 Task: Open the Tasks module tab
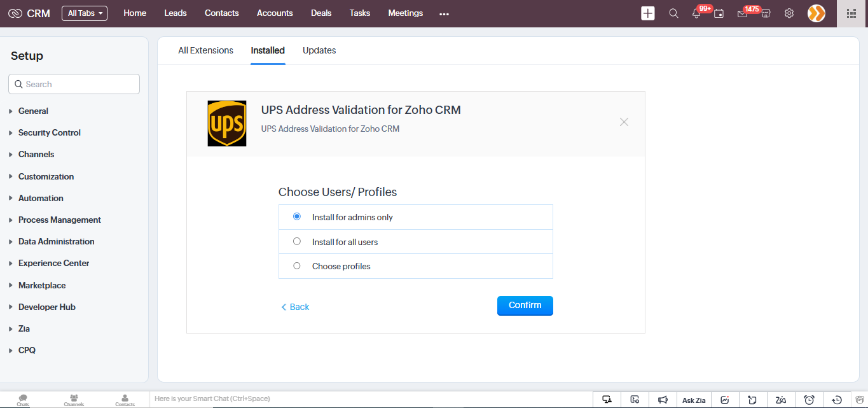360,13
